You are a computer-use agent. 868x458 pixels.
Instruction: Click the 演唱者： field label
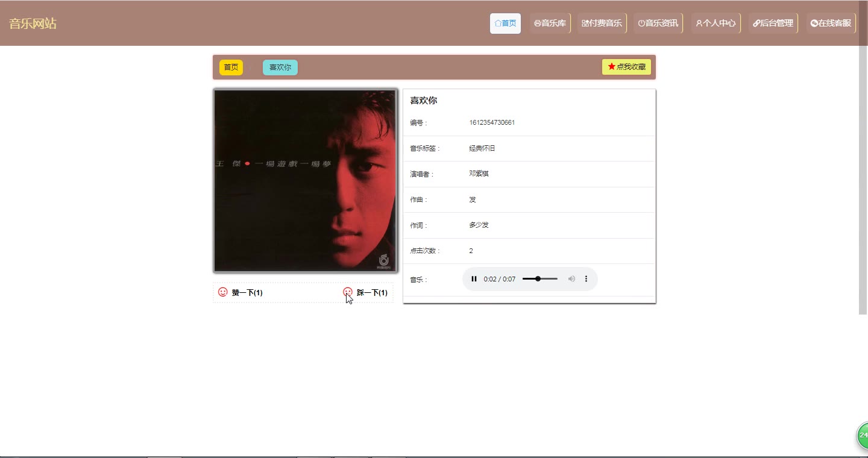tap(422, 174)
